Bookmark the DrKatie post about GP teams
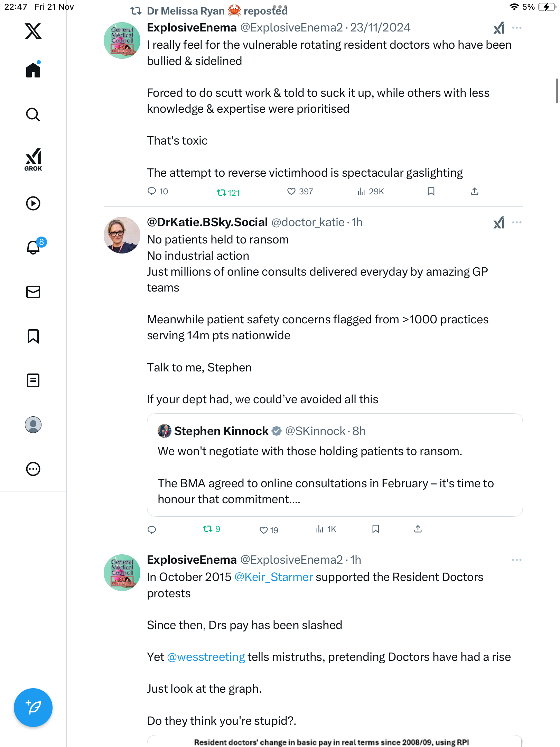This screenshot has width=560, height=747. click(x=376, y=529)
